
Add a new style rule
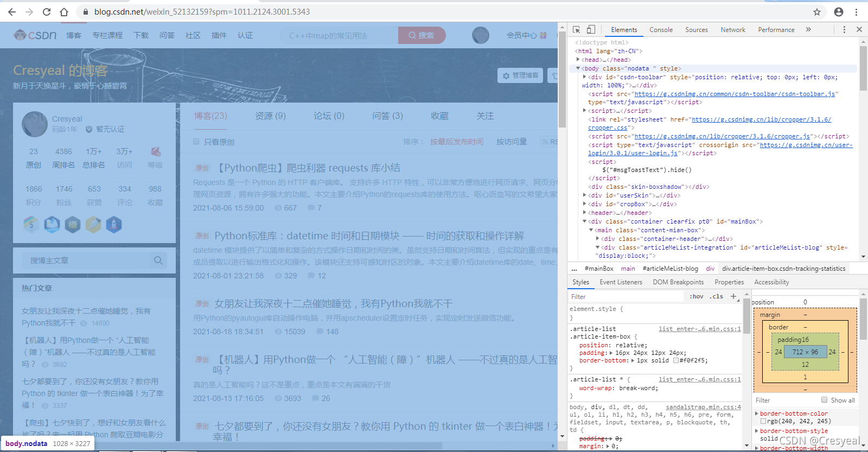tap(733, 296)
